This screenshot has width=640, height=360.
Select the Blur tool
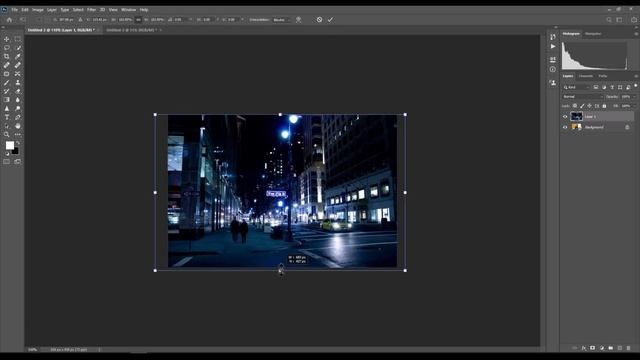(x=18, y=100)
